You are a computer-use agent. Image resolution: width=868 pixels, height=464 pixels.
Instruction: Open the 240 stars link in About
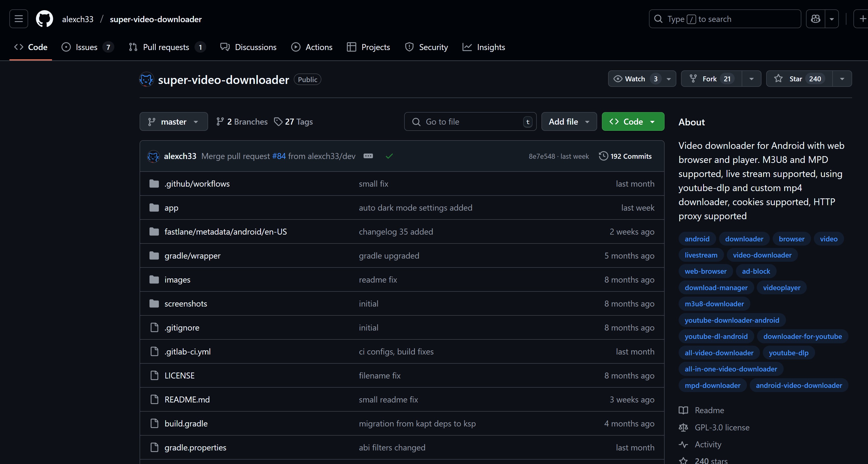pos(703,460)
